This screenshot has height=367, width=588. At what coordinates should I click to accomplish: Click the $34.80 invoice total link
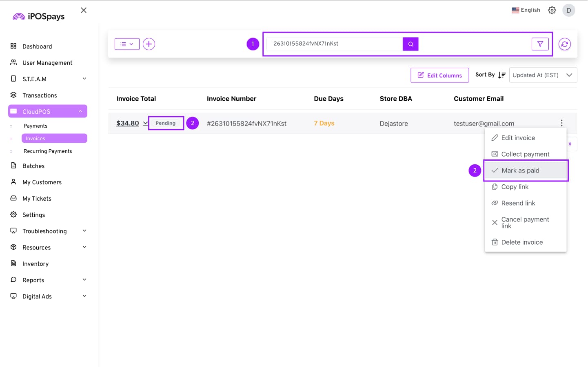click(x=127, y=123)
